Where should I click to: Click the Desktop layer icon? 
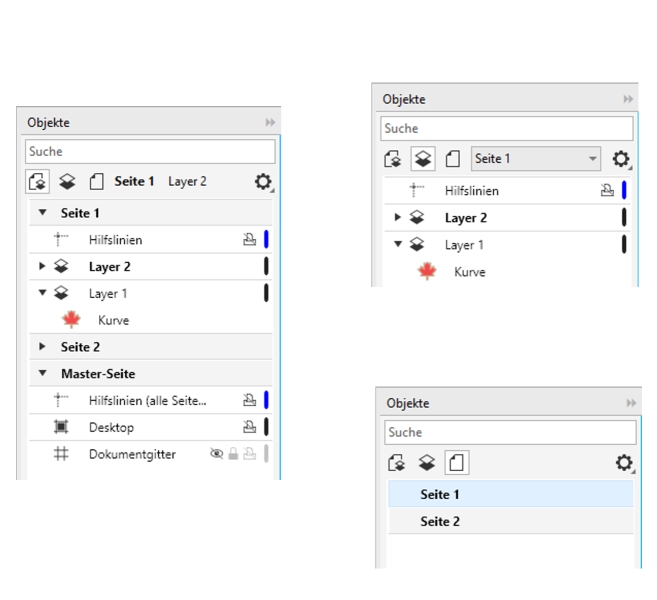[60, 427]
